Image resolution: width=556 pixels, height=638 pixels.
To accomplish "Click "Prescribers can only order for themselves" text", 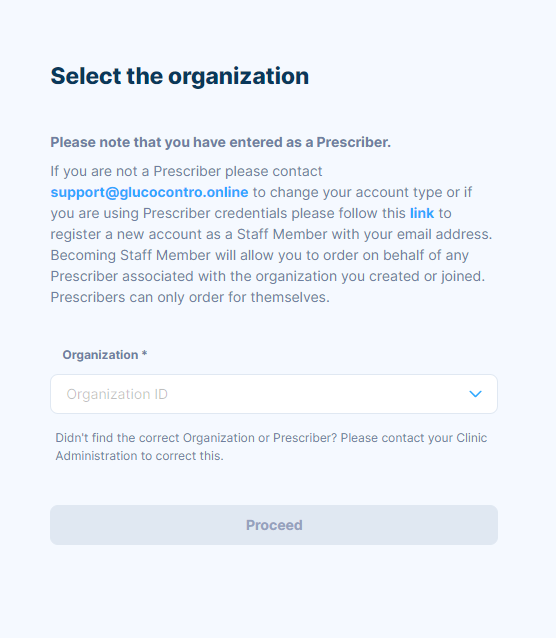I will (x=190, y=297).
